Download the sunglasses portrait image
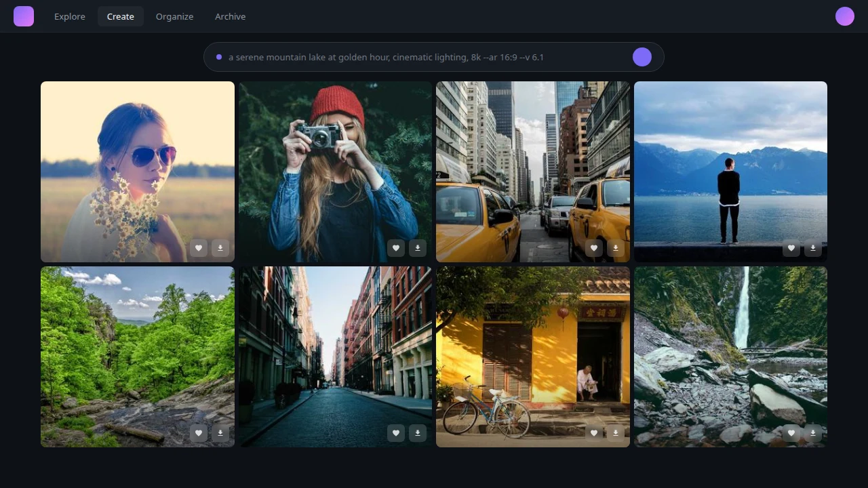868x488 pixels. 220,248
